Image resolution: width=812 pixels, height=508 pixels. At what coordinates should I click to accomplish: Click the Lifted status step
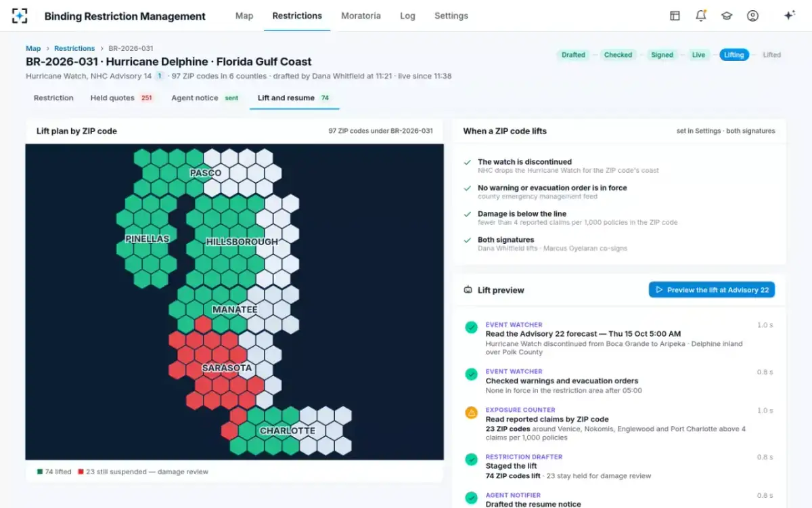[772, 55]
